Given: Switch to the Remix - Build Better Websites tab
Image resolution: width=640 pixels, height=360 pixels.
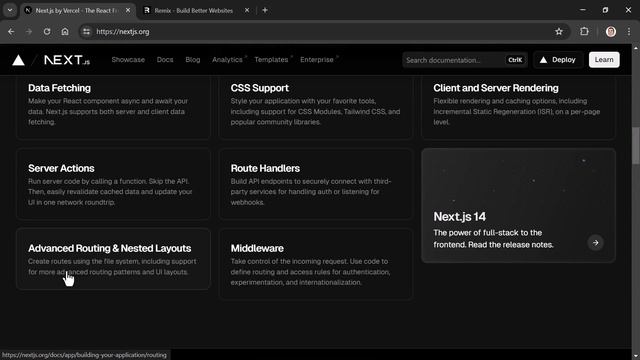Looking at the screenshot, I should (197, 10).
